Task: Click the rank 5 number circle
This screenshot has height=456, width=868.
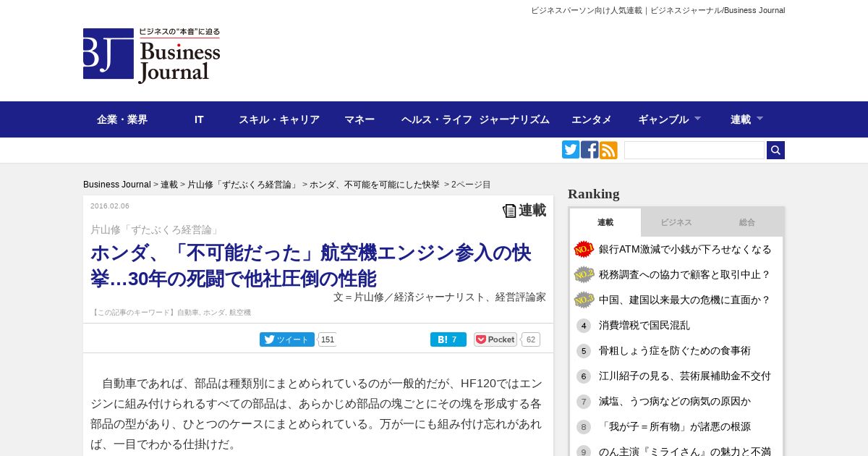Action: [x=584, y=351]
